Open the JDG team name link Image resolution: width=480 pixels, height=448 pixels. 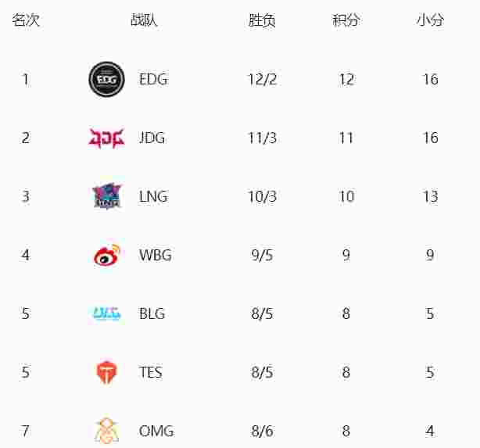(x=152, y=138)
